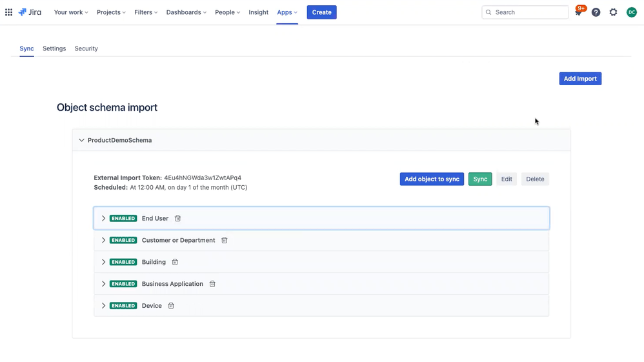Delete Building with trash icon
This screenshot has height=362, width=644.
pos(175,262)
